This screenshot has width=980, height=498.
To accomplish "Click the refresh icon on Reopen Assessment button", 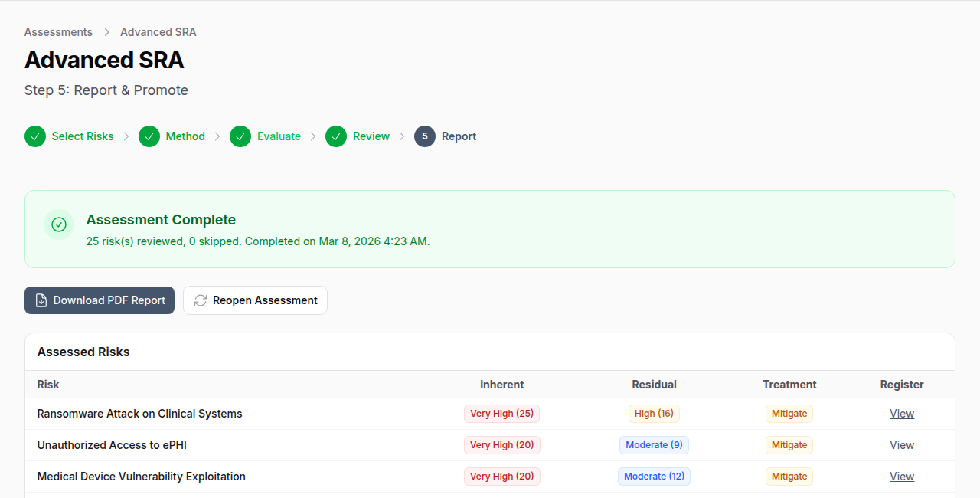I will click(x=200, y=300).
